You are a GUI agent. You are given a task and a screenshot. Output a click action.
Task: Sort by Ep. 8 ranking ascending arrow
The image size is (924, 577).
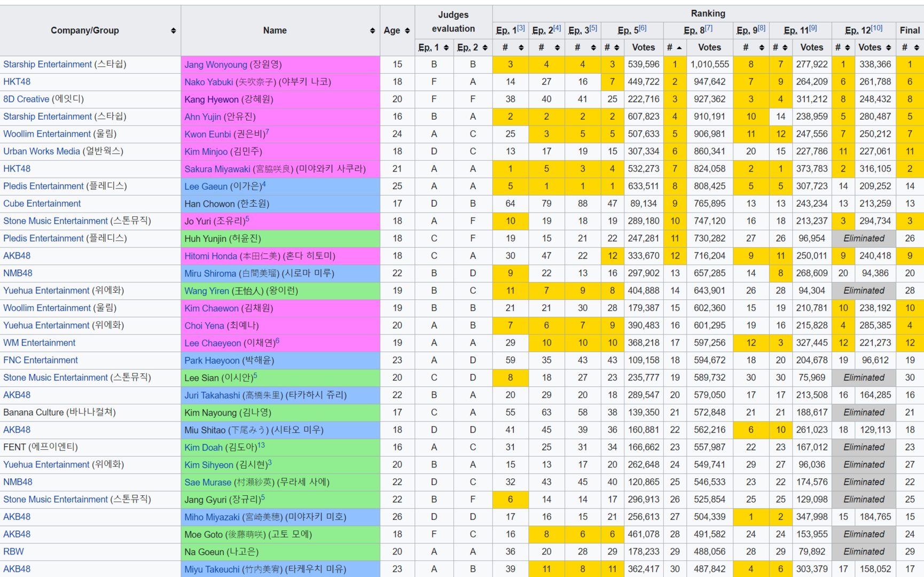pos(679,48)
